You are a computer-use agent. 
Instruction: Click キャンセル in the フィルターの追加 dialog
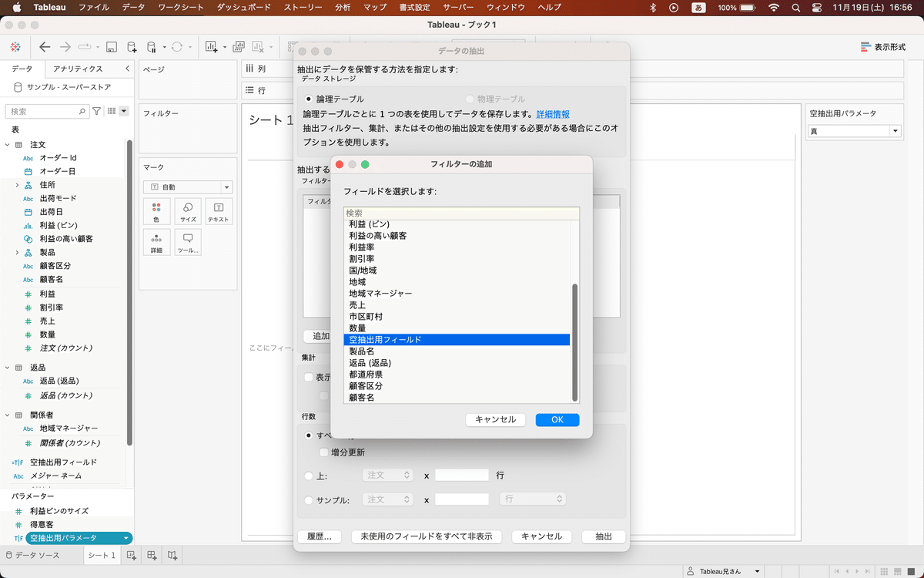[x=495, y=419]
